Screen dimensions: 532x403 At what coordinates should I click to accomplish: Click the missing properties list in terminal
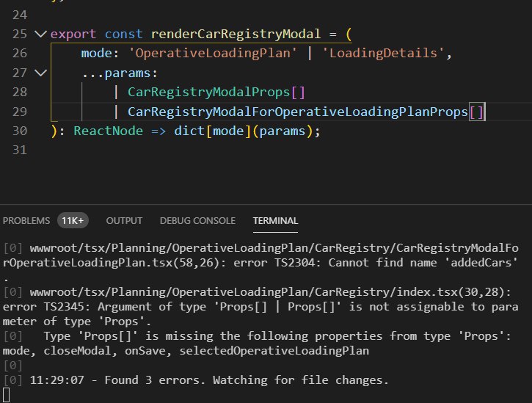186,351
